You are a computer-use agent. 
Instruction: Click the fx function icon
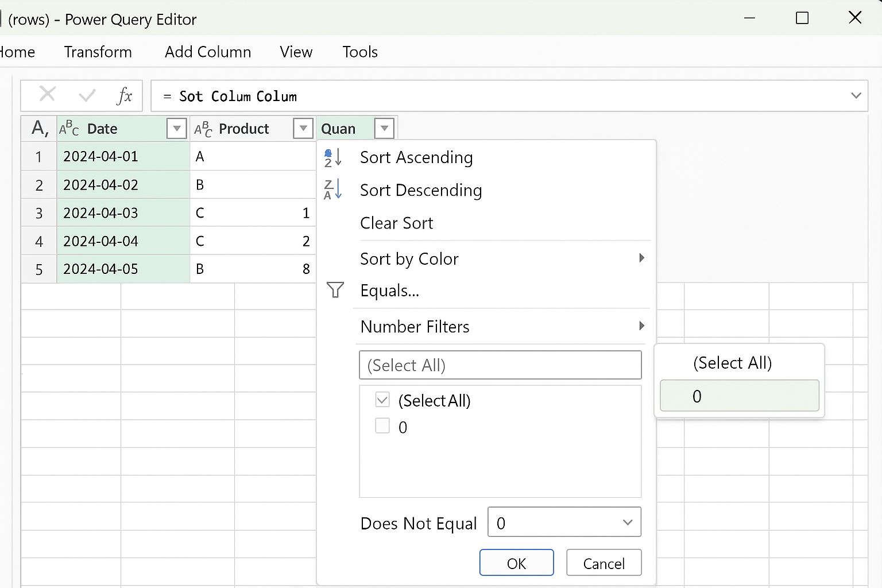point(124,95)
